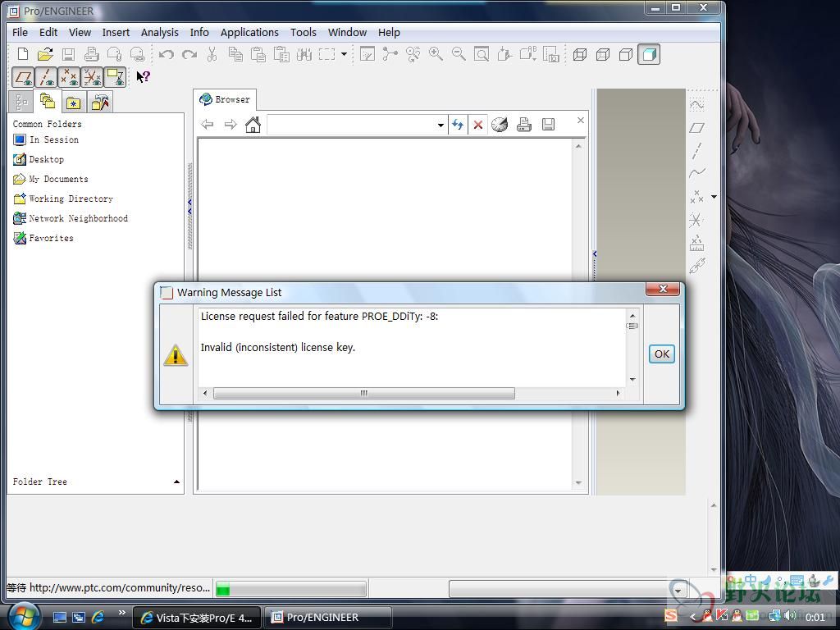
Task: Toggle coordinate systems display
Action: tap(92, 78)
